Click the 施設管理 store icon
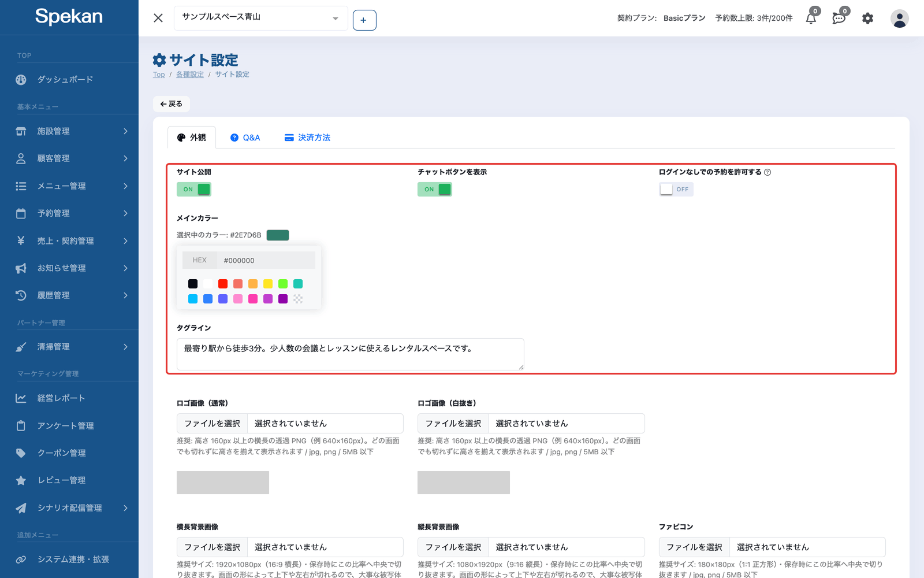The width and height of the screenshot is (924, 578). click(21, 131)
